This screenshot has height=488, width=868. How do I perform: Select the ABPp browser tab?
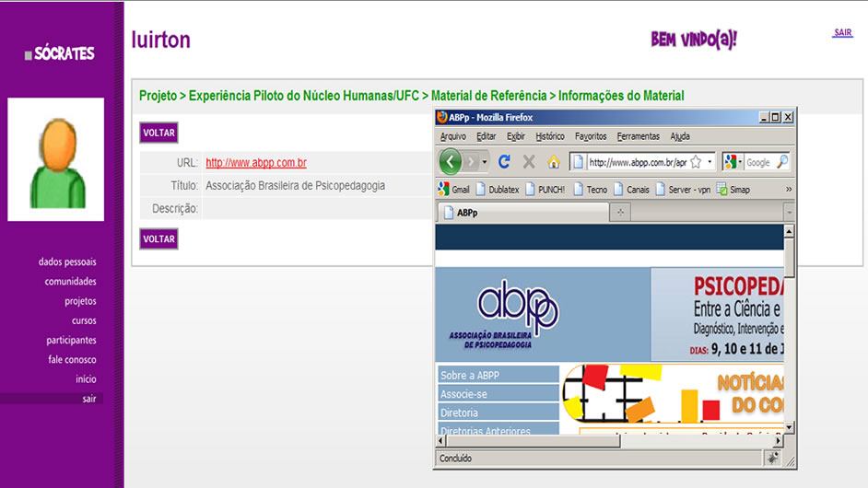coord(521,213)
